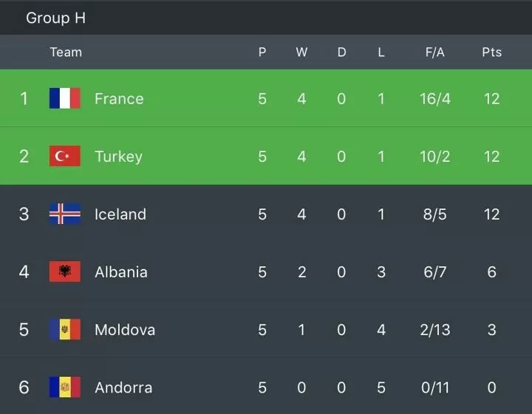532x414 pixels.
Task: Click the Moldova flag icon
Action: click(x=65, y=329)
